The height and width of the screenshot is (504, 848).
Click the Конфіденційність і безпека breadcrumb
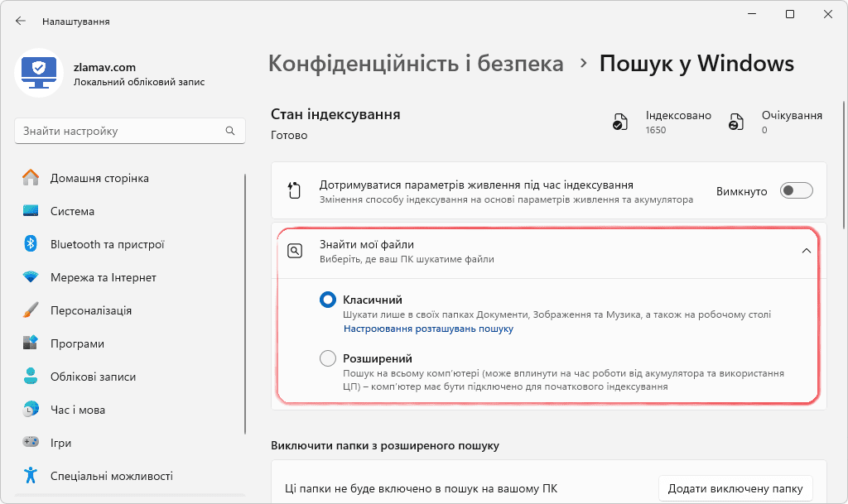(416, 63)
